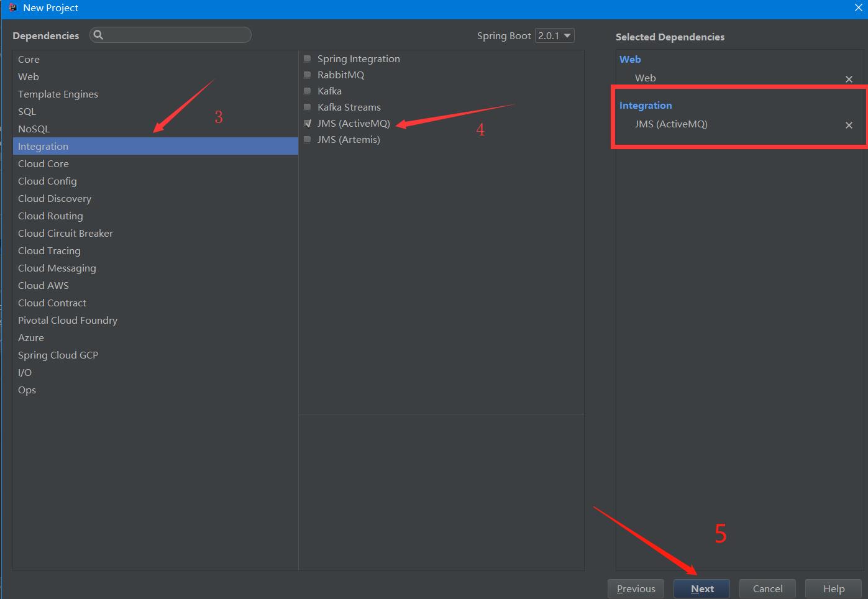Open the Spring Boot version dropdown
The width and height of the screenshot is (868, 599).
point(555,35)
